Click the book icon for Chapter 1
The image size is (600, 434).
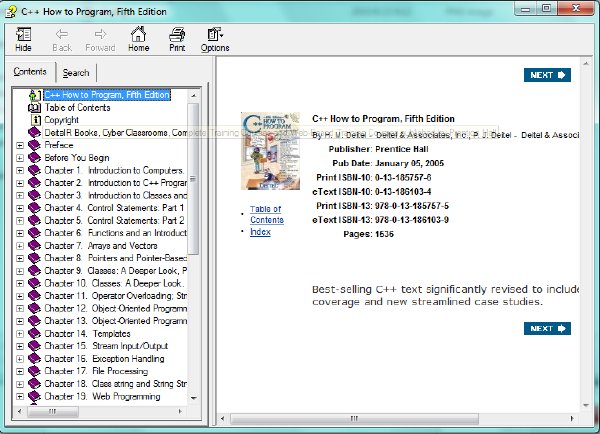click(x=34, y=170)
